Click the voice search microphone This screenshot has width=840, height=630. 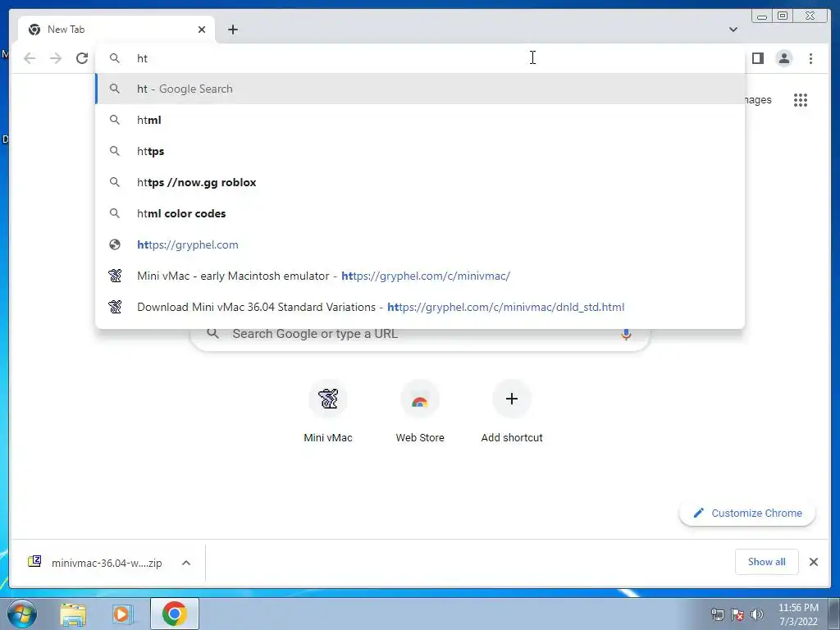pos(626,335)
